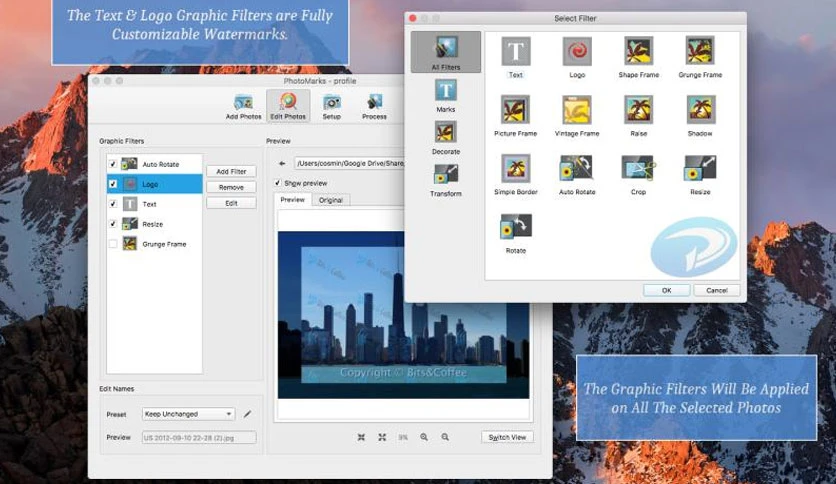The image size is (836, 484).
Task: Click the Add Filter button
Action: 231,172
